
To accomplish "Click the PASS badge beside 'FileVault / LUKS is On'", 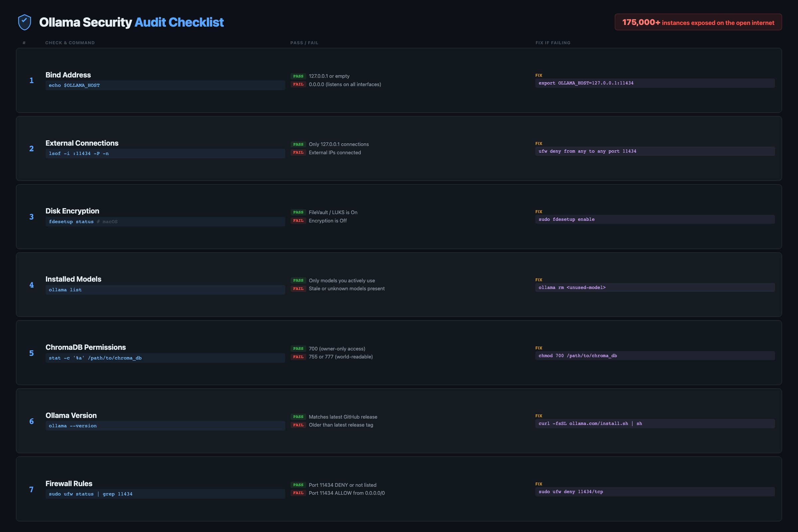I will click(x=298, y=212).
